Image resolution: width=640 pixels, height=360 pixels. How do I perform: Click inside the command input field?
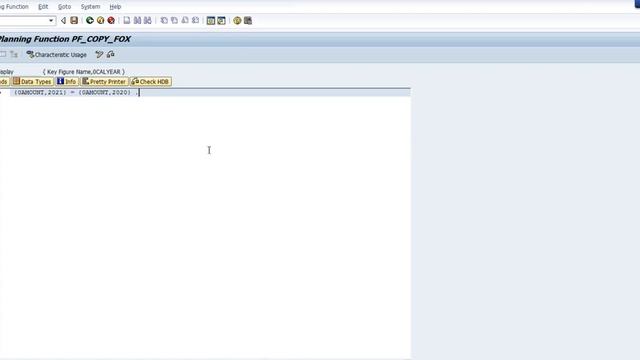coord(24,20)
